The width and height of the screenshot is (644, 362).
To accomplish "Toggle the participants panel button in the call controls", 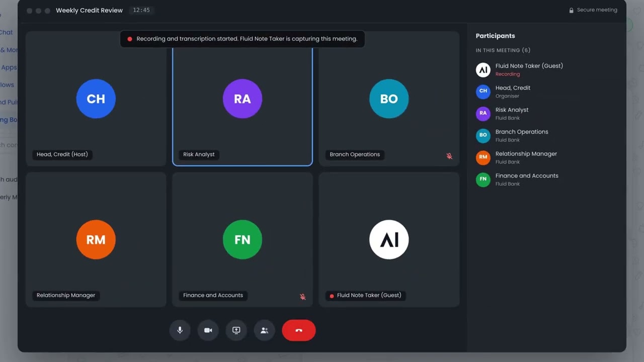I will pyautogui.click(x=264, y=330).
